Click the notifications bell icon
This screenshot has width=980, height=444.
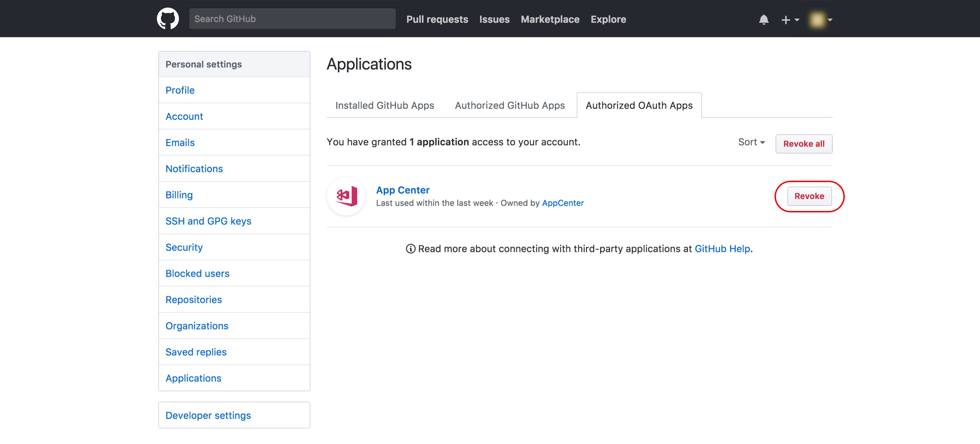763,19
